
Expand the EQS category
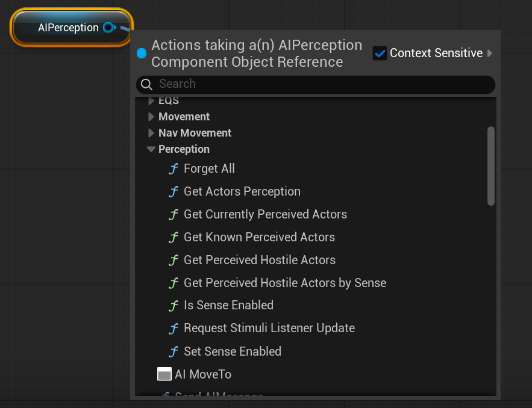click(x=151, y=100)
